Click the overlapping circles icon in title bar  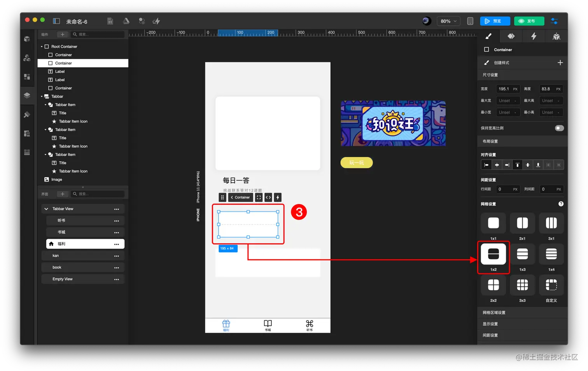[142, 21]
